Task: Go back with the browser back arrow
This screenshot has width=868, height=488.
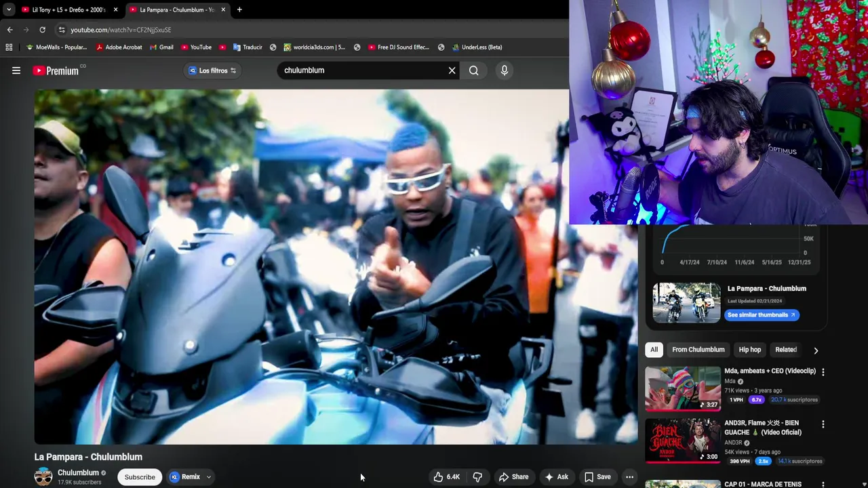Action: 9,30
